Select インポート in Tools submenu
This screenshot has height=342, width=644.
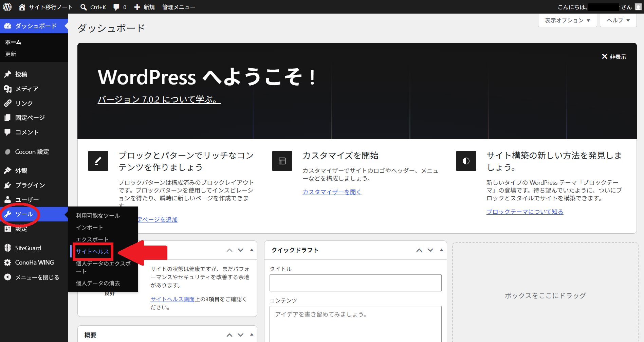pos(89,228)
